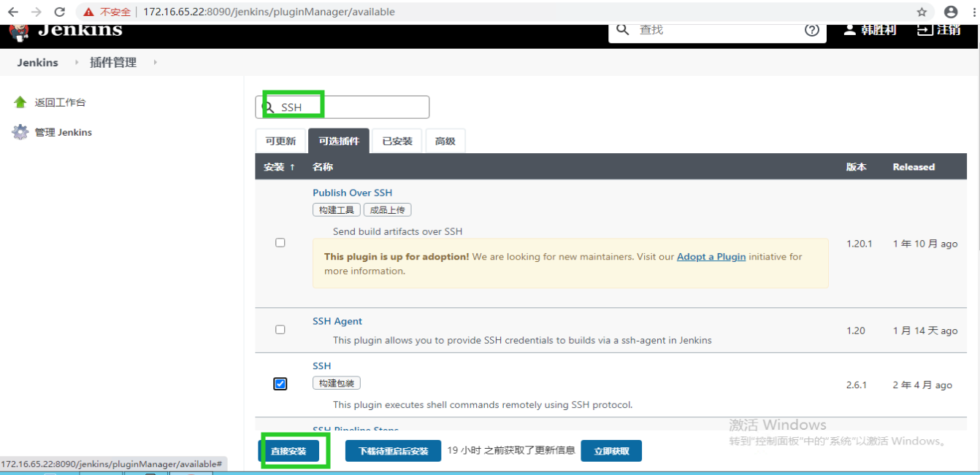Image resolution: width=980 pixels, height=475 pixels.
Task: Click the version 1.20.1 cell
Action: [x=860, y=244]
